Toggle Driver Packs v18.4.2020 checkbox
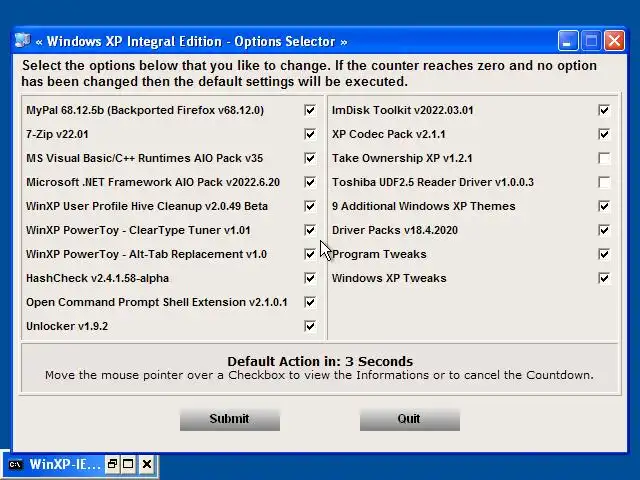 604,230
